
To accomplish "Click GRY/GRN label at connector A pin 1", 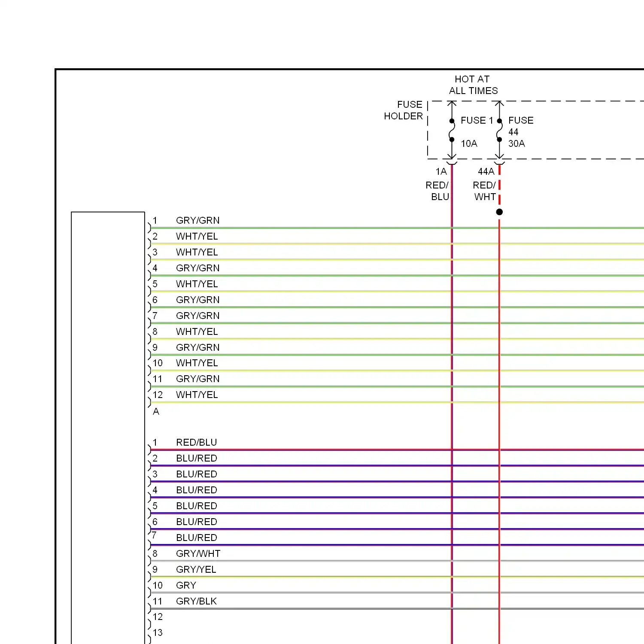I will [x=197, y=220].
